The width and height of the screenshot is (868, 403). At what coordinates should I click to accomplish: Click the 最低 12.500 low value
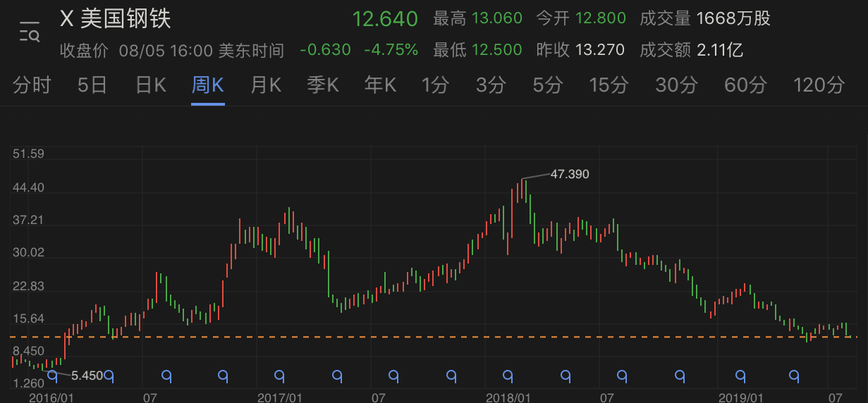pyautogui.click(x=478, y=50)
